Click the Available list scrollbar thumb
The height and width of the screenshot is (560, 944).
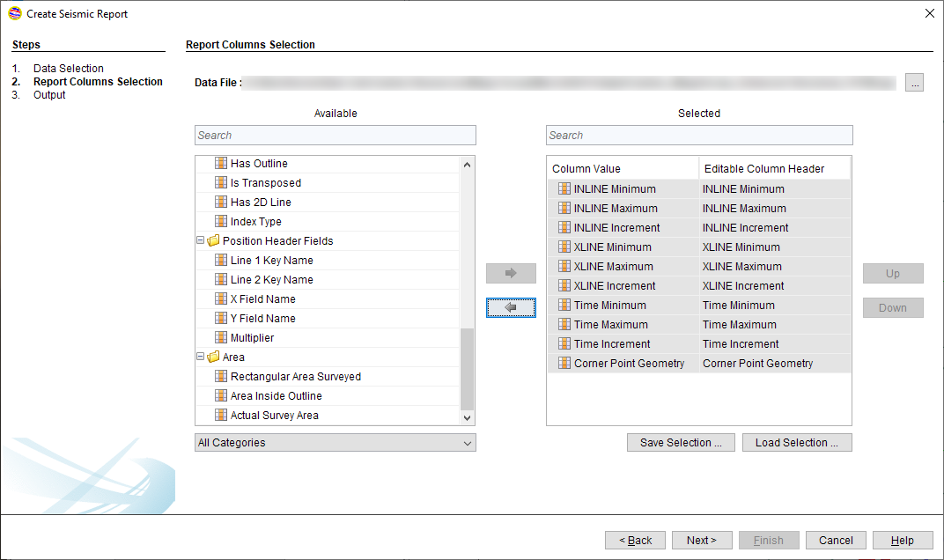click(x=468, y=369)
